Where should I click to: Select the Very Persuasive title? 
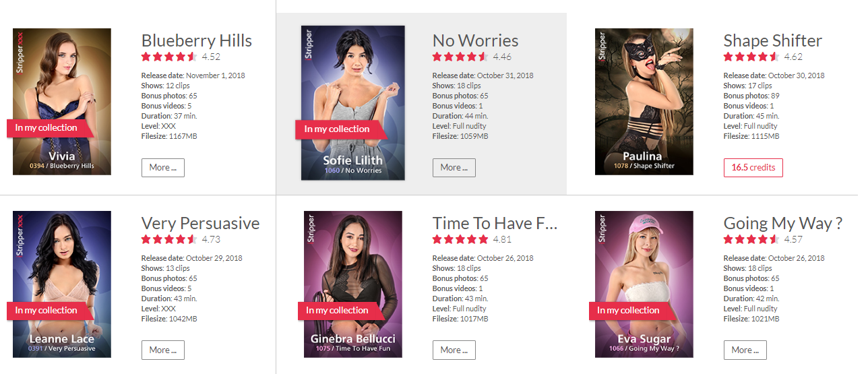coord(201,223)
